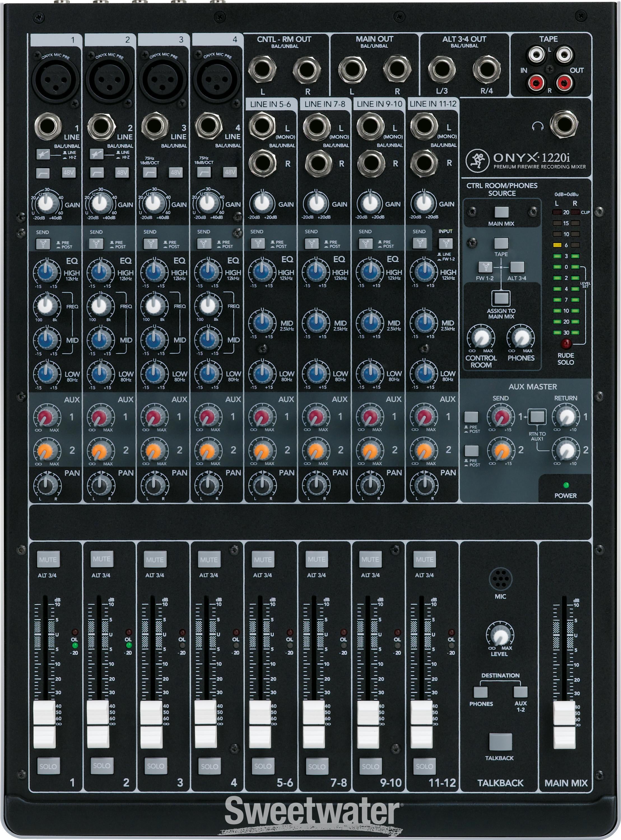Click the TALKBACK LEVEL knob

point(500,636)
